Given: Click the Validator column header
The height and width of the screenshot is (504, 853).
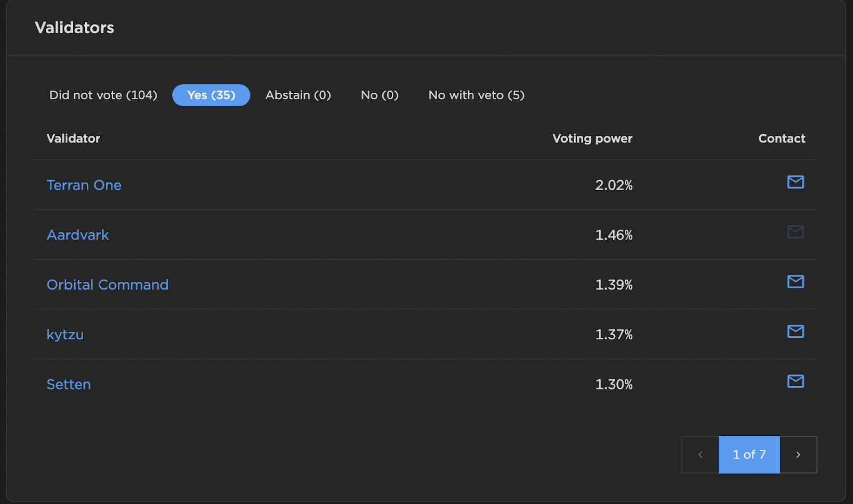Looking at the screenshot, I should pyautogui.click(x=74, y=139).
